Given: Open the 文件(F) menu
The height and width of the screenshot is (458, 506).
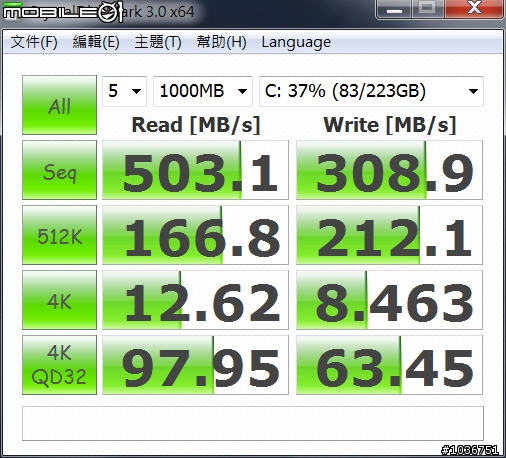Looking at the screenshot, I should coord(34,42).
